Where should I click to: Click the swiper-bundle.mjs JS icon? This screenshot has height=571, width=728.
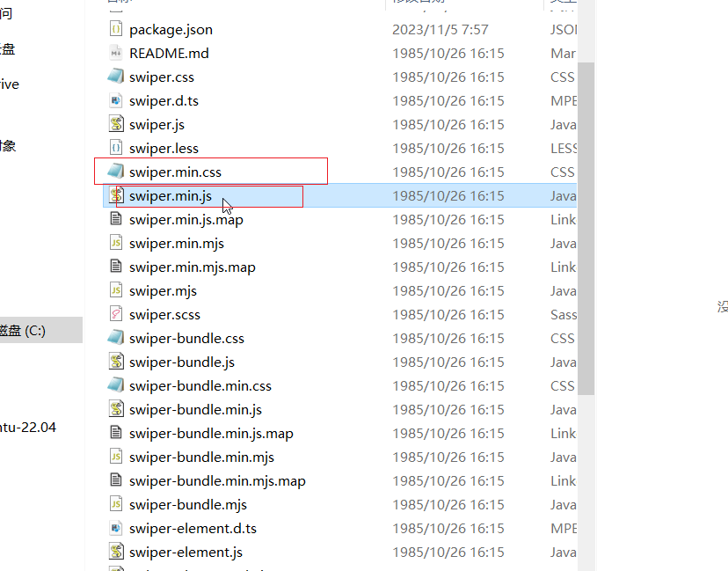116,504
